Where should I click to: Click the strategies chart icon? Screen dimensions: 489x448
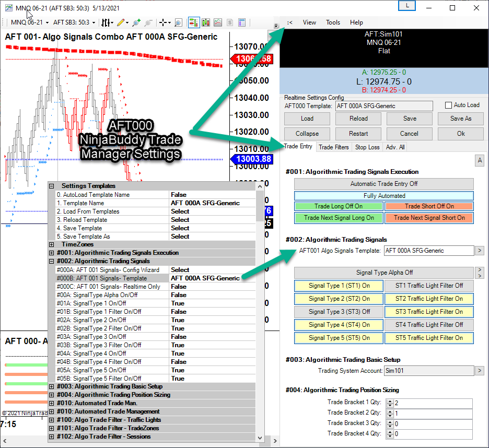pyautogui.click(x=217, y=22)
